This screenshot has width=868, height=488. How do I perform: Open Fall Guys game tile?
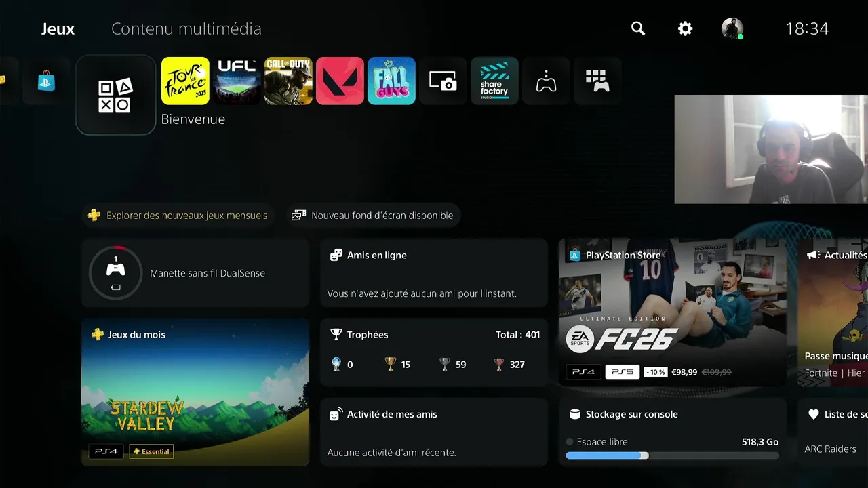[x=391, y=81]
